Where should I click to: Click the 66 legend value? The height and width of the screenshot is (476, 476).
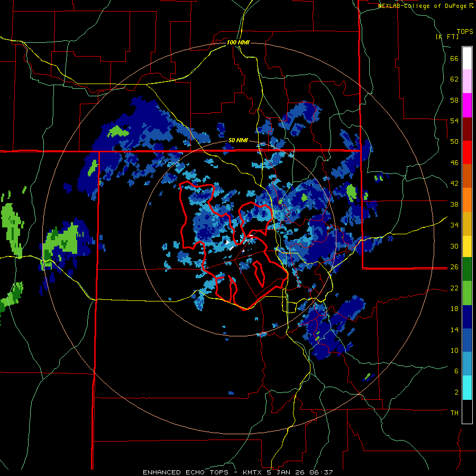click(x=454, y=58)
